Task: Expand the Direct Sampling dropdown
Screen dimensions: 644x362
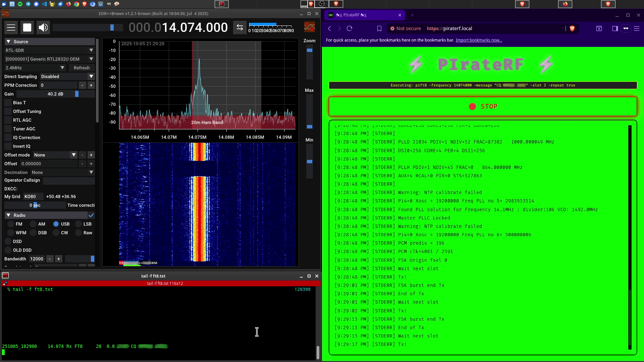Action: (67, 76)
